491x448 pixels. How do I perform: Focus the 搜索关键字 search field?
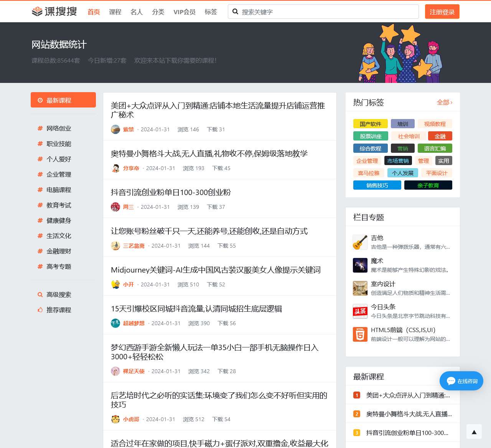tap(323, 12)
